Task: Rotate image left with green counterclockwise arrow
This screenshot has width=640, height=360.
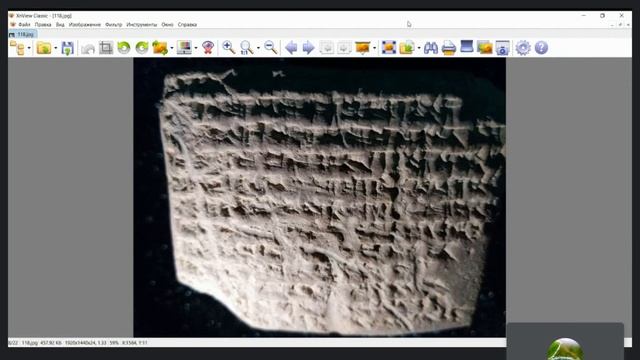Action: pos(124,48)
